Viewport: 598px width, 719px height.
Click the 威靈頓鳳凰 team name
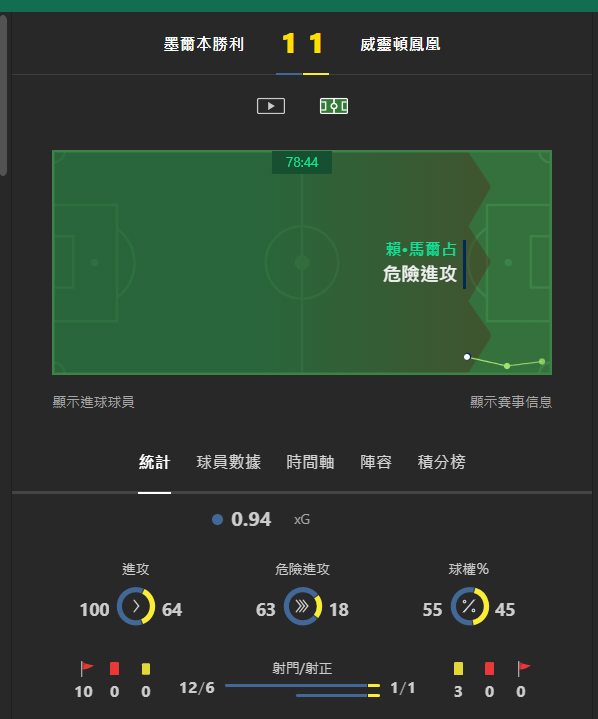400,44
